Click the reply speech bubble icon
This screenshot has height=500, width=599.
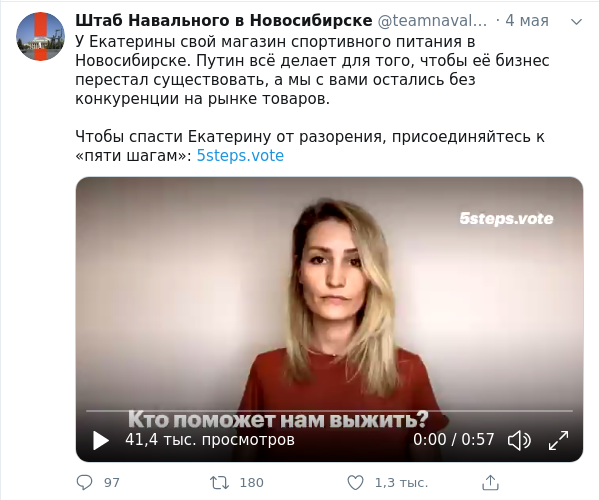click(84, 482)
